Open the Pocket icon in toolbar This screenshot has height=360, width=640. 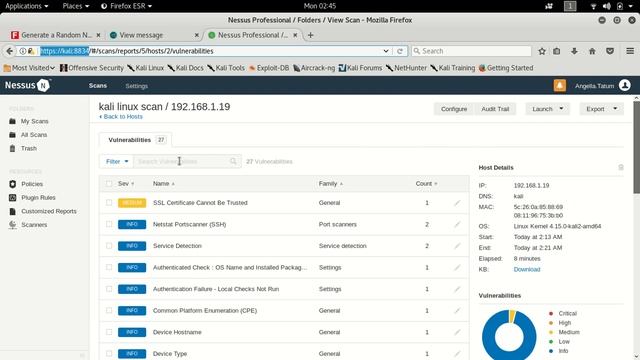tap(610, 51)
